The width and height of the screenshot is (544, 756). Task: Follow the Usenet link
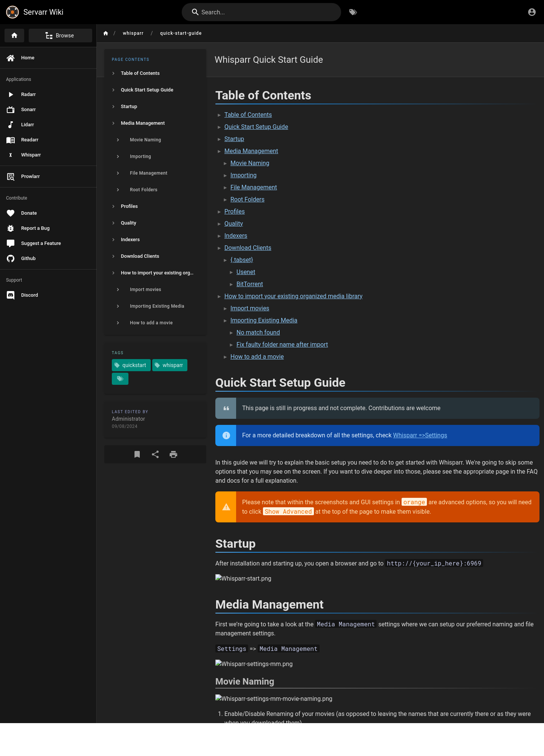246,272
